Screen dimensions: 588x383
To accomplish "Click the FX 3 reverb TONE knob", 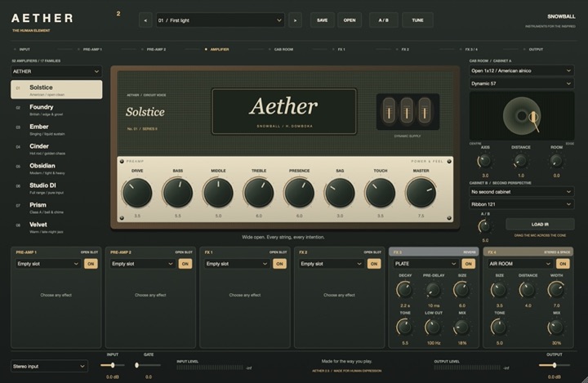I will coord(404,327).
